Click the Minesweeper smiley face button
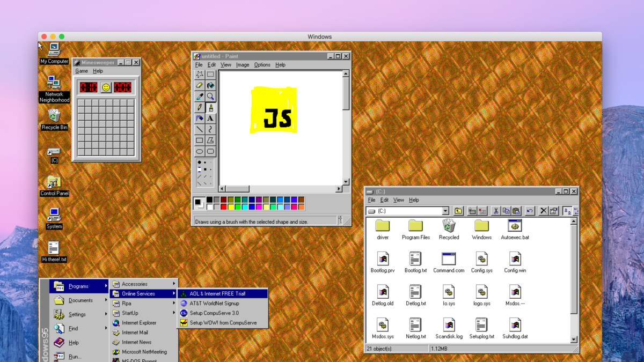Viewport: 644px width, 362px height. coord(106,87)
